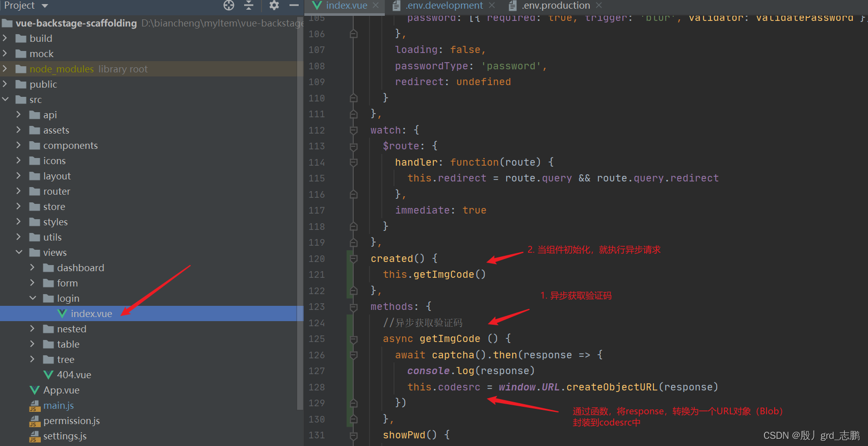
Task: Fold the created() block at line 120
Action: (353, 258)
